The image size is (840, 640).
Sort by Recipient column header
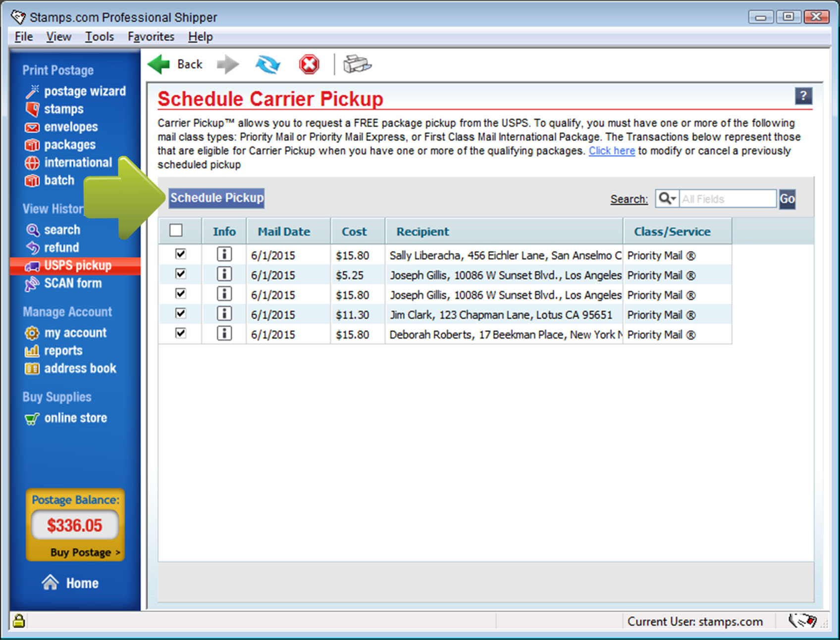point(504,231)
